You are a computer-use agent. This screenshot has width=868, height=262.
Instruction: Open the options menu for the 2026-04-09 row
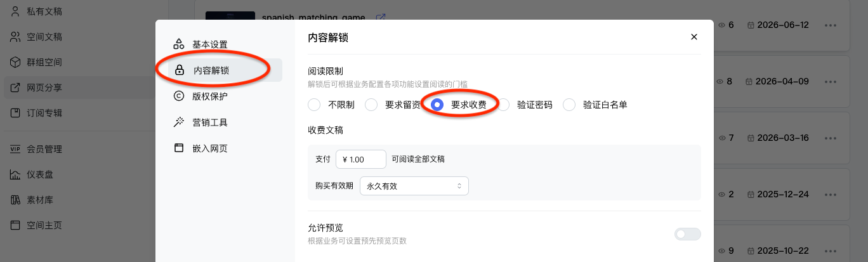pyautogui.click(x=831, y=81)
